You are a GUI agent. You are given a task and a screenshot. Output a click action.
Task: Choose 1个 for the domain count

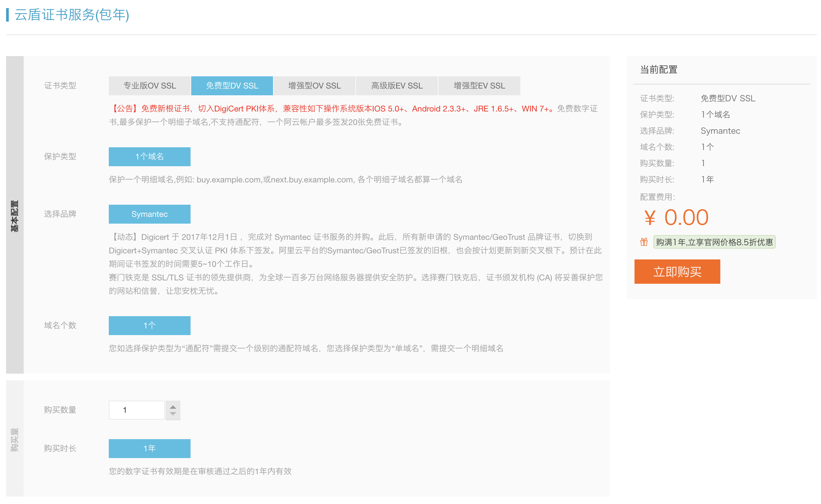click(150, 326)
